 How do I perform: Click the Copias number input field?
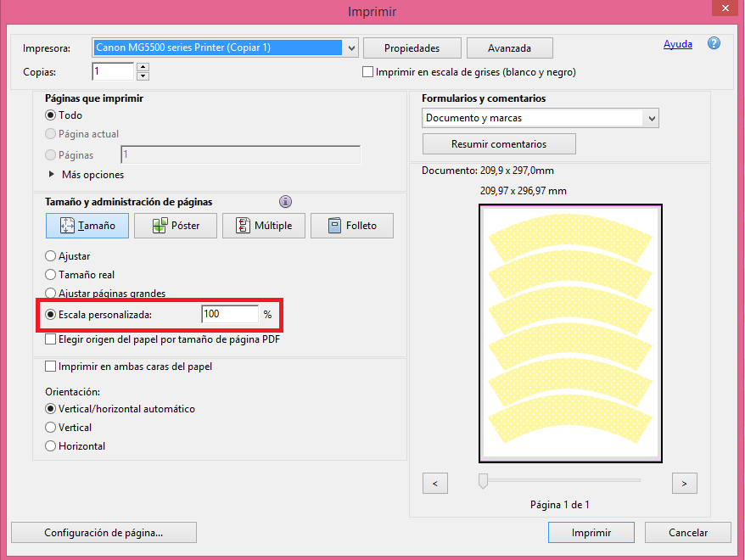[x=113, y=71]
